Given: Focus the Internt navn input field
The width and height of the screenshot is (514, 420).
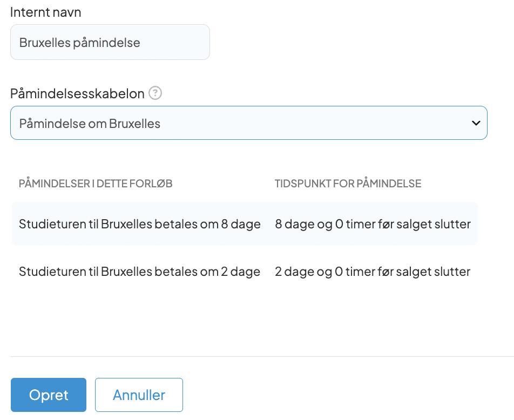Looking at the screenshot, I should tap(110, 42).
